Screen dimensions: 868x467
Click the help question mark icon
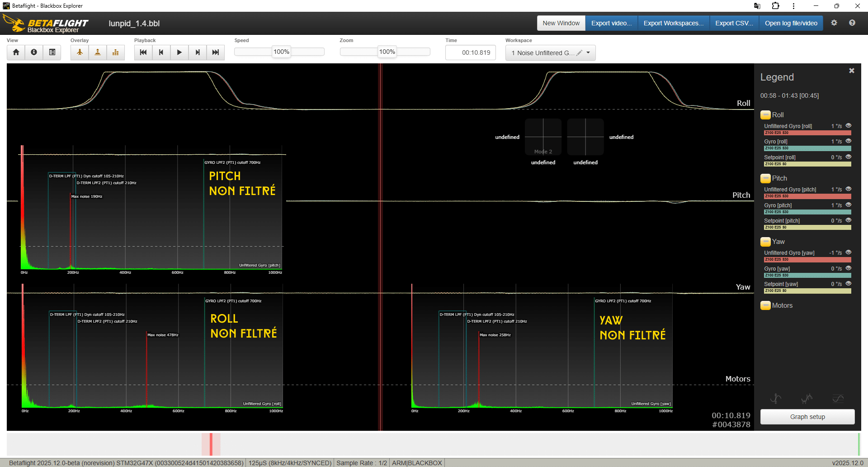click(852, 23)
